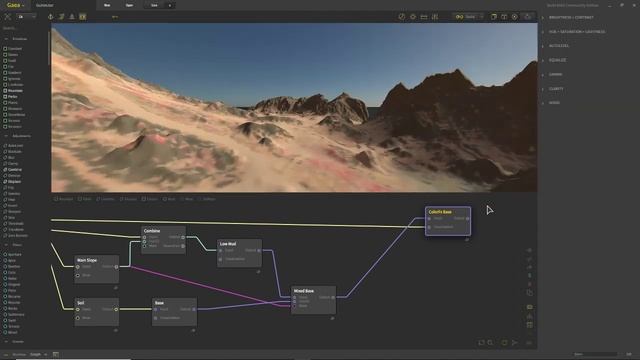
Task: Click the yellow arrow icon in top toolbar
Action: point(115,17)
